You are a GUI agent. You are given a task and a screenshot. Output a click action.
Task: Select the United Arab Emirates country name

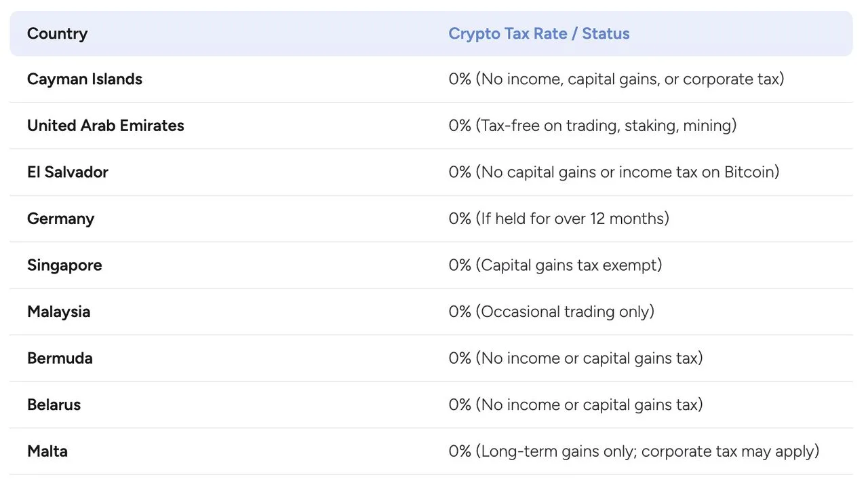[x=105, y=126]
